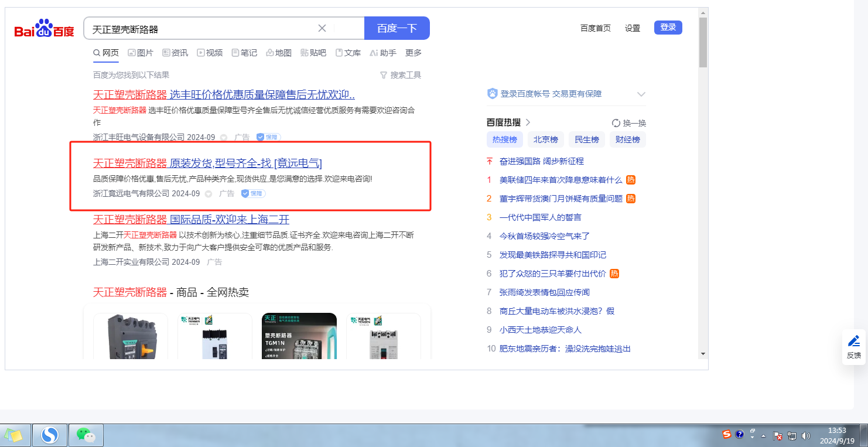
Task: Expand the 登录百度帐号 panel chevron
Action: click(x=641, y=94)
